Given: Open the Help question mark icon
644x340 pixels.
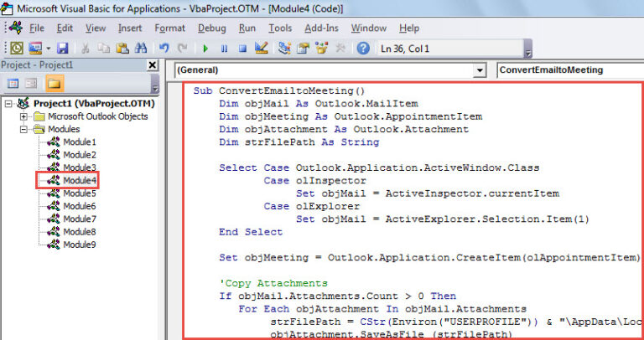Looking at the screenshot, I should (363, 49).
